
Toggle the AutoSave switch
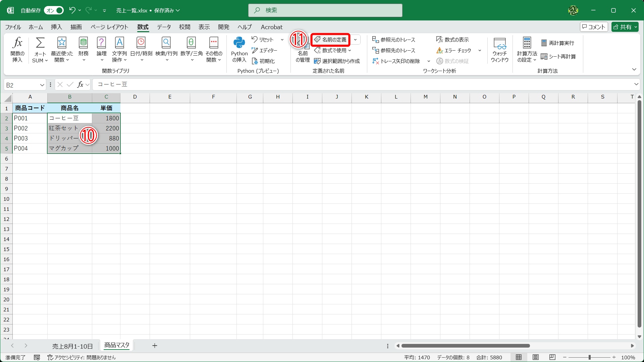54,10
